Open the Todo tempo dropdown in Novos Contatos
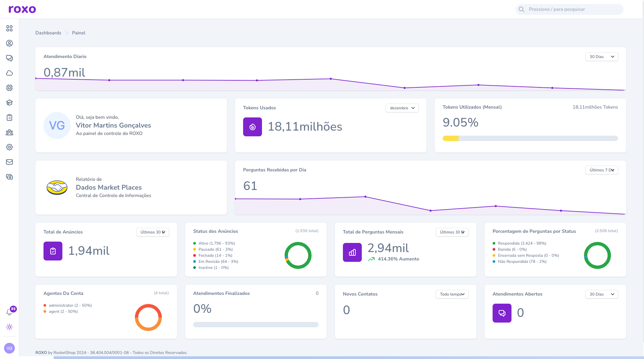The width and height of the screenshot is (644, 359). (x=452, y=294)
